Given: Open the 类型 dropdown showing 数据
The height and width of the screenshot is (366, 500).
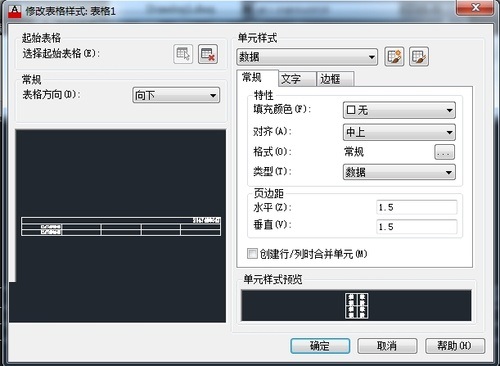Looking at the screenshot, I should [399, 172].
